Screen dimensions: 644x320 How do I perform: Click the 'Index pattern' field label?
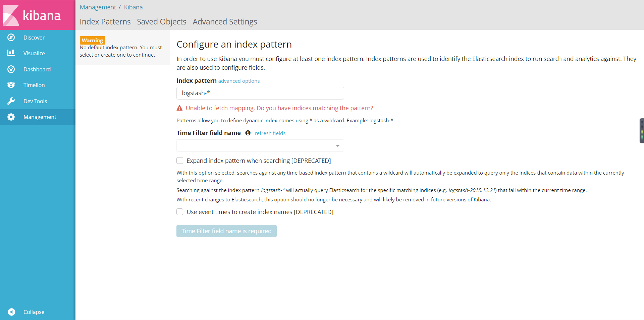point(197,81)
